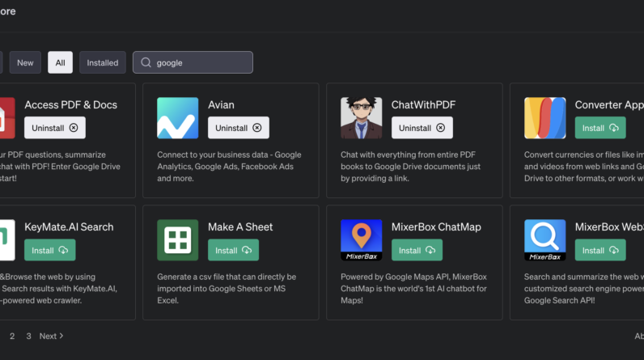Click the Access PDF & Docs icon

7,118
